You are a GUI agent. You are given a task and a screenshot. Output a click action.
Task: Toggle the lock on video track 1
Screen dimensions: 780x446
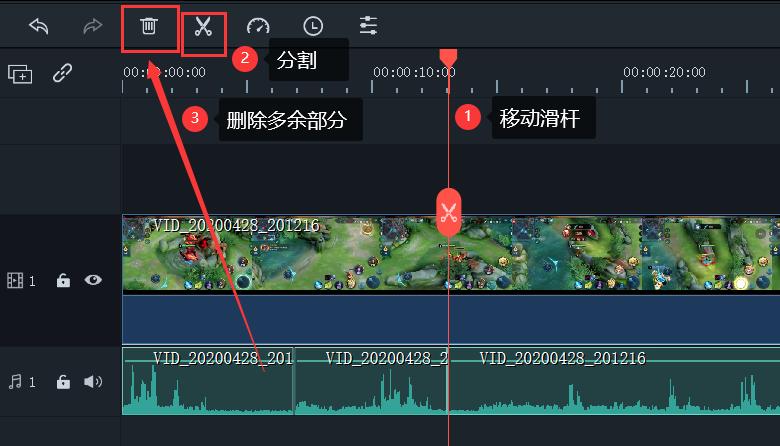(x=63, y=280)
